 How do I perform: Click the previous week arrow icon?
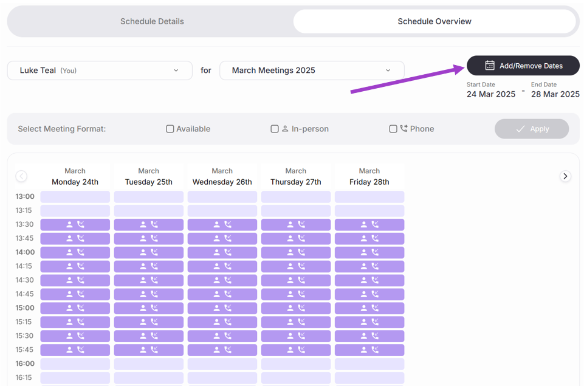coord(21,176)
